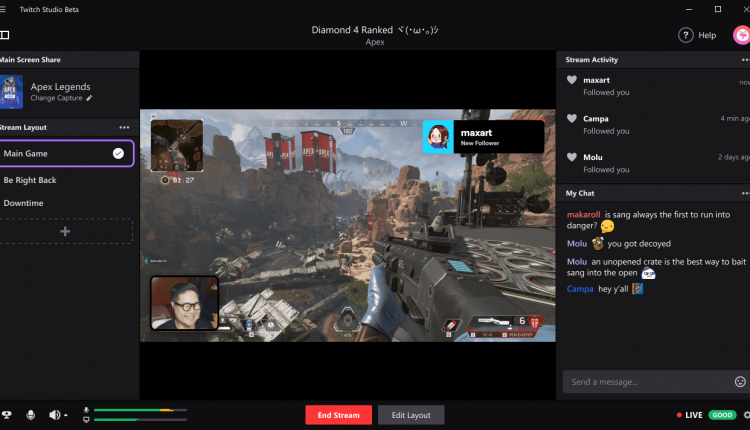The image size is (750, 430).
Task: Click emote after 'hey y'all'
Action: [x=637, y=289]
